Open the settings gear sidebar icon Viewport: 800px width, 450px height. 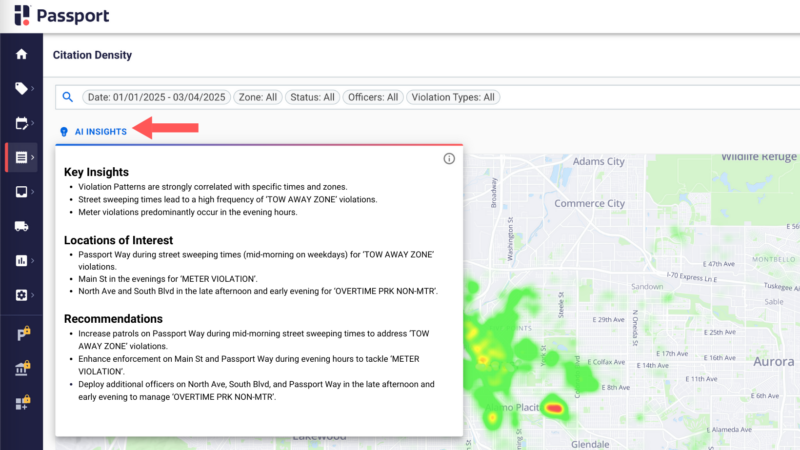[x=21, y=296]
